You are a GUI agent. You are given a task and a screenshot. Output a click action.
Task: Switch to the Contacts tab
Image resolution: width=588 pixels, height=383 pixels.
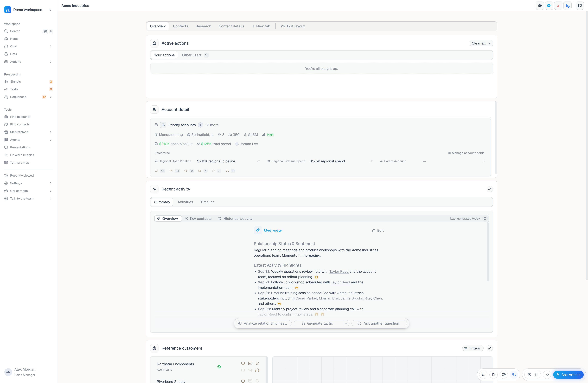point(180,26)
